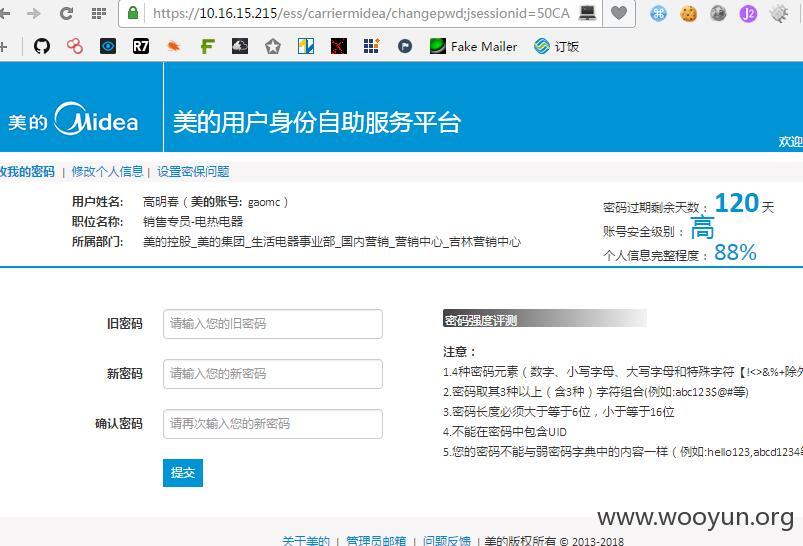Image resolution: width=803 pixels, height=546 pixels.
Task: Open the black red-X bookmark icon
Action: point(339,47)
